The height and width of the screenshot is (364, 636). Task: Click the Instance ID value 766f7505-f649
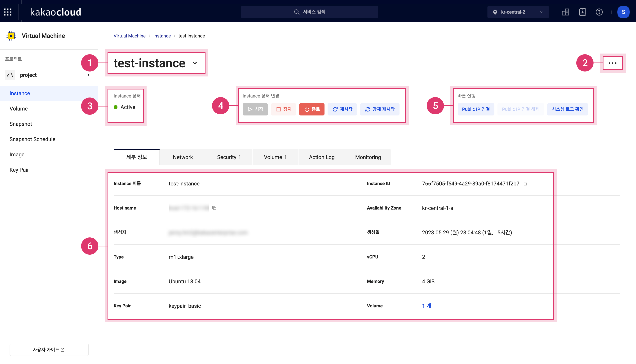[470, 184]
